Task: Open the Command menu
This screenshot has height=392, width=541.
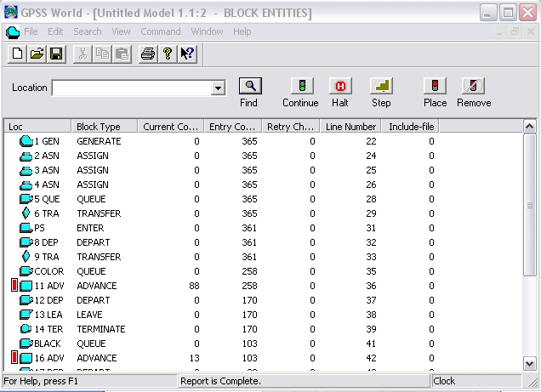Action: [161, 31]
